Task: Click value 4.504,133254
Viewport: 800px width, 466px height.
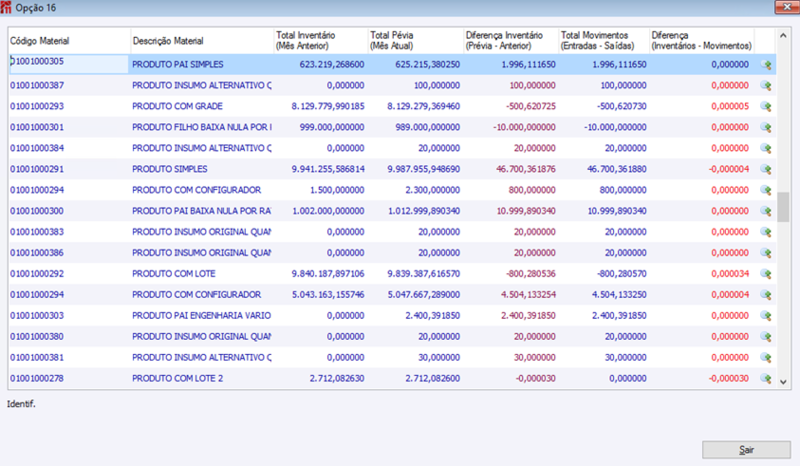Action: click(x=528, y=295)
